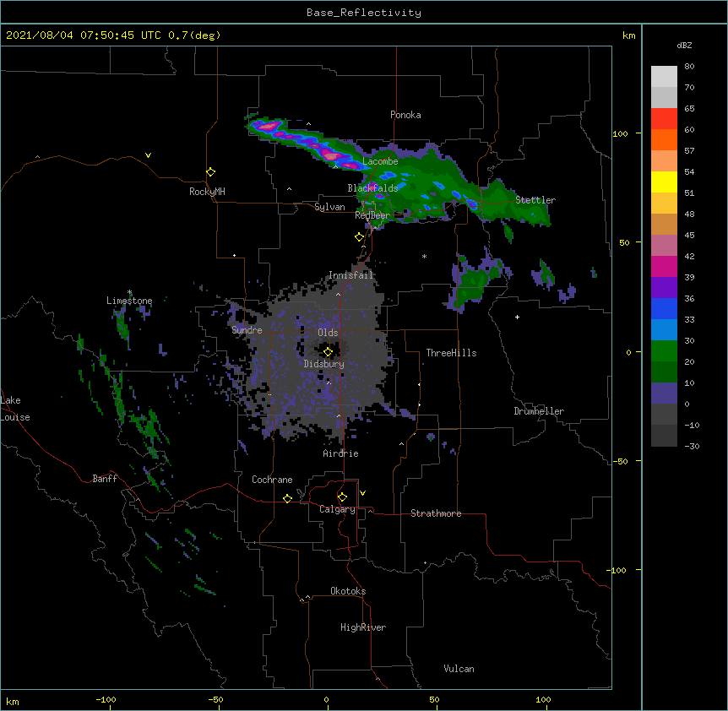
Task: Click the Stettler city label
Action: [535, 200]
